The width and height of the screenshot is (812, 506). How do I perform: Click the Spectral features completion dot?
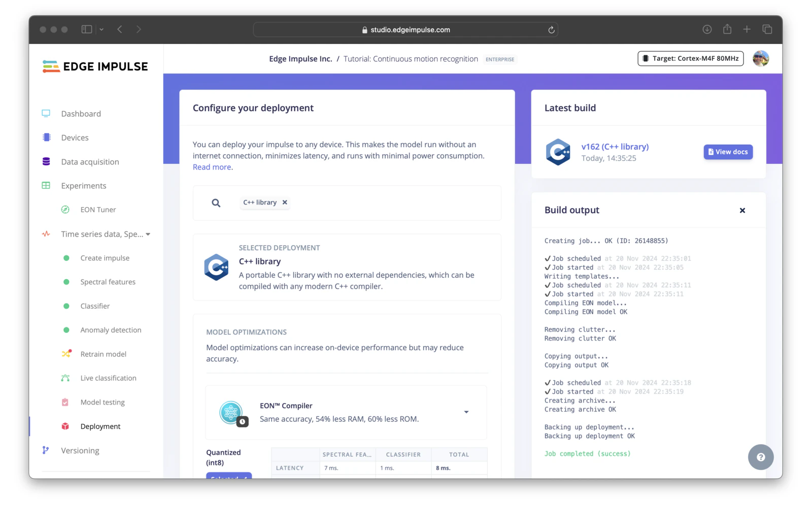[66, 282]
